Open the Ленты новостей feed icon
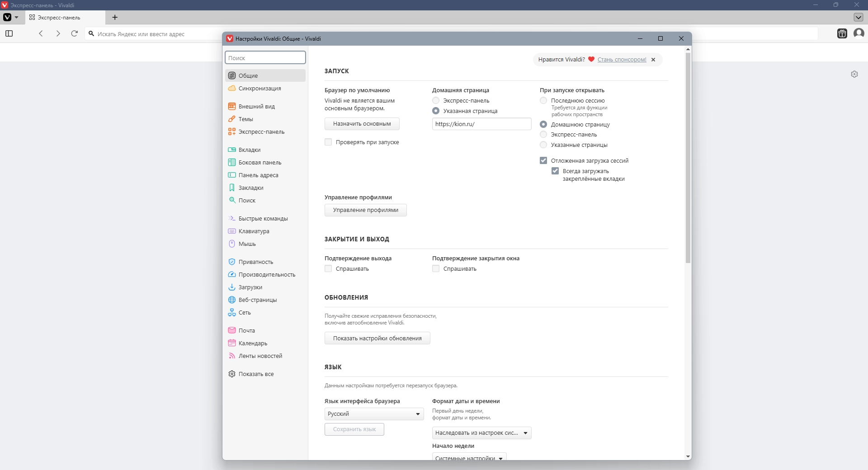This screenshot has height=470, width=868. pos(232,356)
